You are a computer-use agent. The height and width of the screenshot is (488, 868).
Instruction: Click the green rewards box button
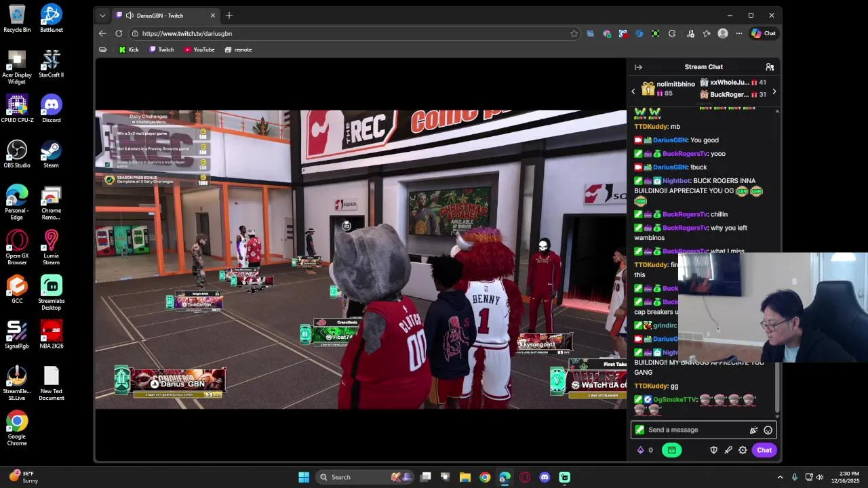[x=671, y=450]
